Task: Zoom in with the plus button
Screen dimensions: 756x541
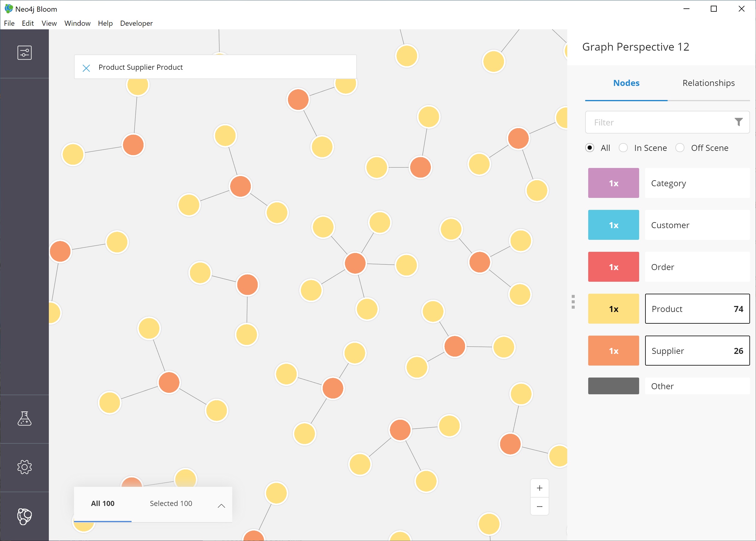Action: [x=539, y=488]
